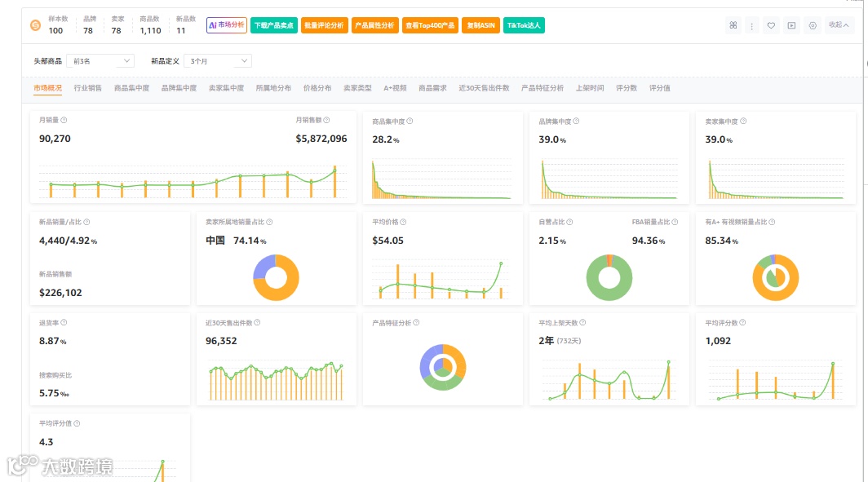Click help icon next to 退货率
The width and height of the screenshot is (868, 482).
[x=64, y=323]
